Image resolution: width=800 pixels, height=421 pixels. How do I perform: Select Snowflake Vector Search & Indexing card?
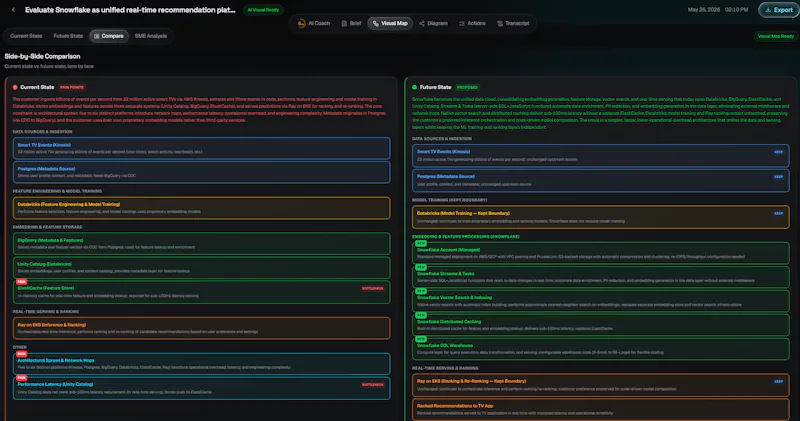601,301
